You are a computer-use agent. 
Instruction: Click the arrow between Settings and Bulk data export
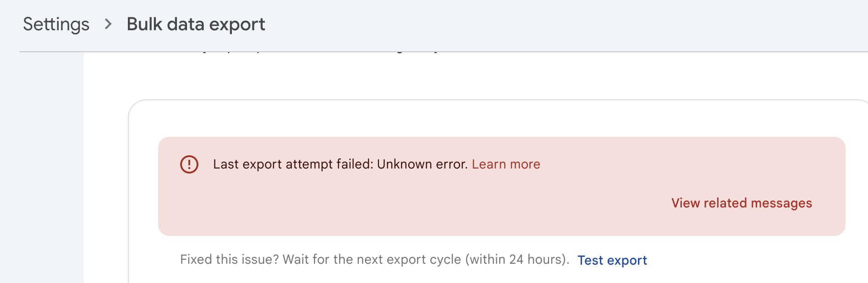click(108, 24)
